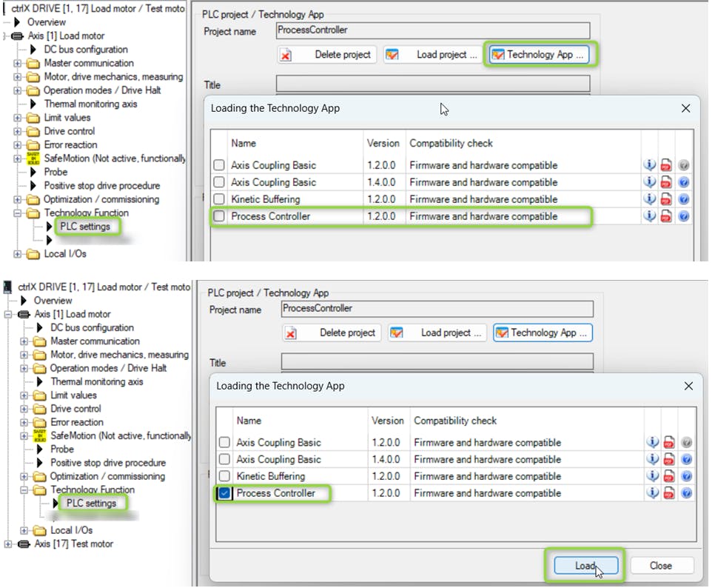Uncheck the checked Process Controller checkbox
Screen dimensions: 715x588
tap(224, 493)
